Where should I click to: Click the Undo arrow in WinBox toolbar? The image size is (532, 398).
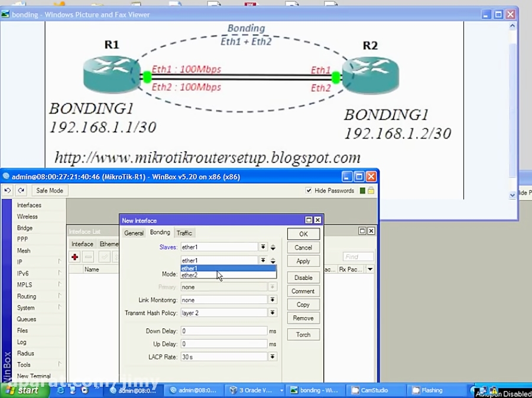(8, 190)
